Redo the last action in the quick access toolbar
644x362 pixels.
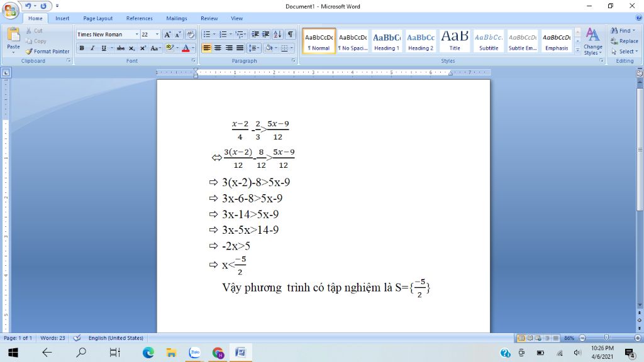point(43,6)
